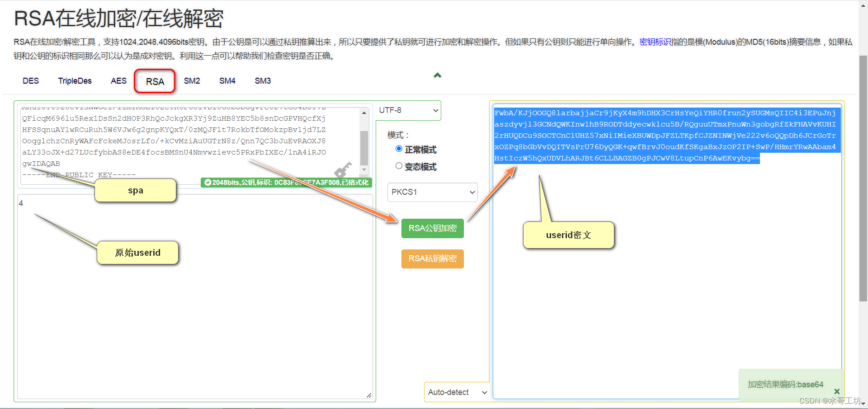The width and height of the screenshot is (868, 409).
Task: Click the RSA私钥解密 button
Action: 432,259
